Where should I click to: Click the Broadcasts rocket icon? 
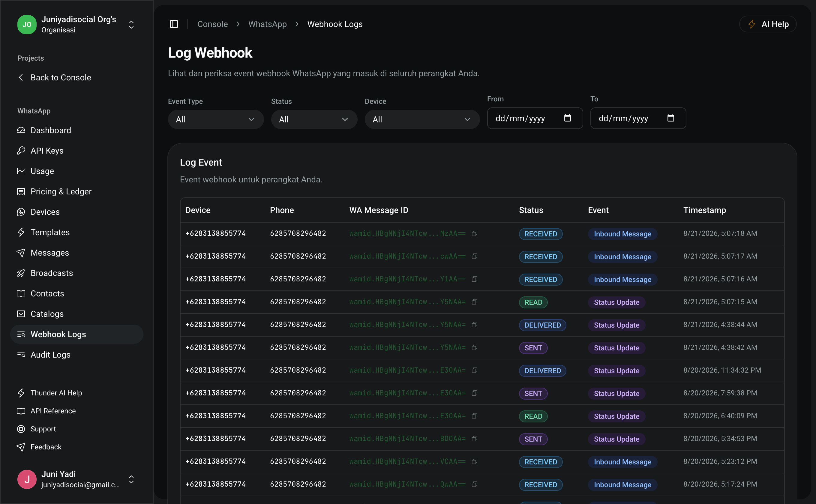coord(21,273)
